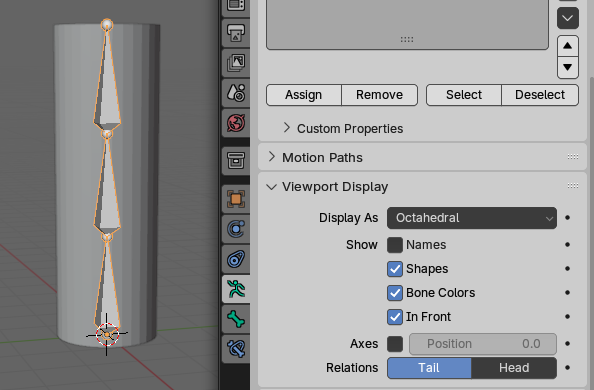
Task: Open the Object Constraints properties tab
Action: pos(236,259)
